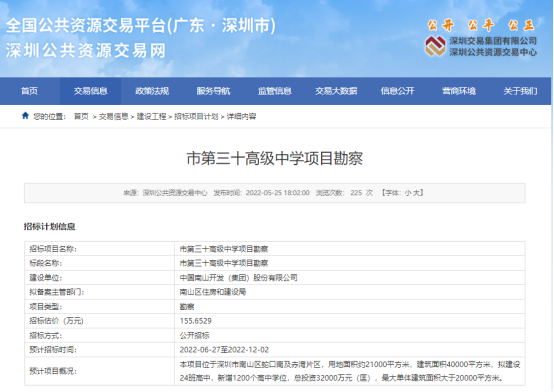554x392 pixels.
Task: Click the 招标项目名称 label cell
Action: [x=99, y=249]
